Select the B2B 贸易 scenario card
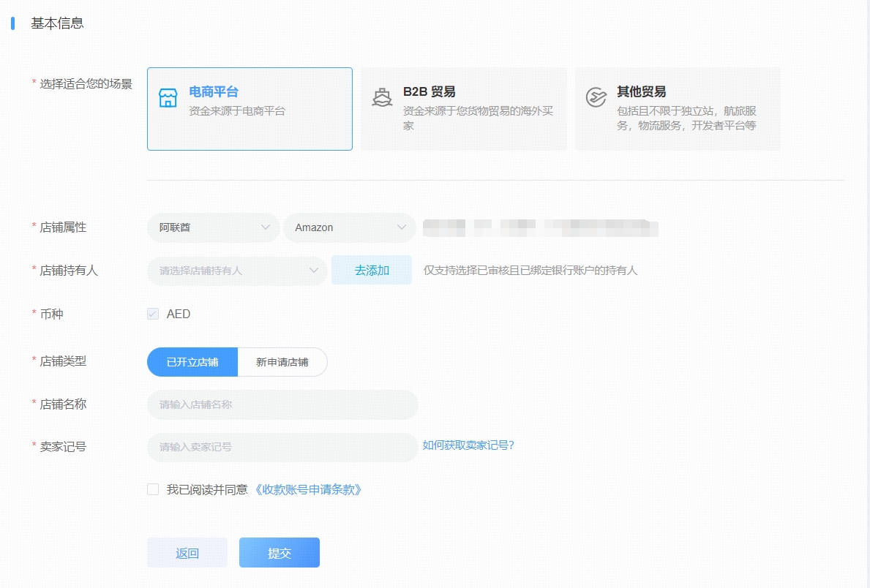Viewport: 870px width, 588px height. click(x=463, y=108)
